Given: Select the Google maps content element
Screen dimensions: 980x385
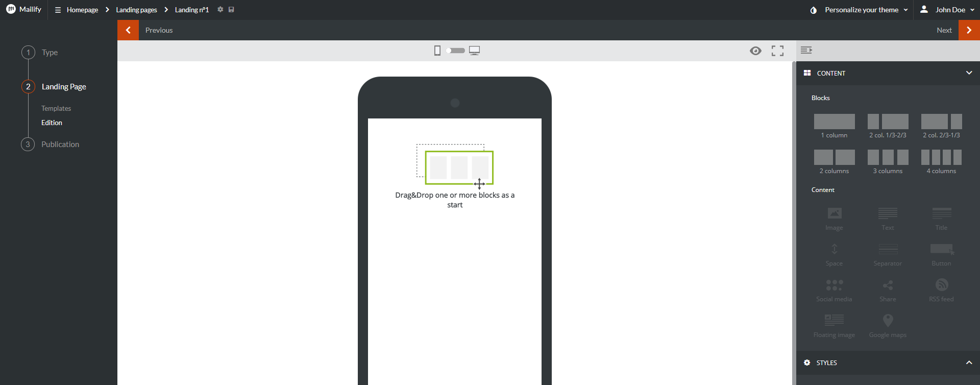Looking at the screenshot, I should [888, 326].
